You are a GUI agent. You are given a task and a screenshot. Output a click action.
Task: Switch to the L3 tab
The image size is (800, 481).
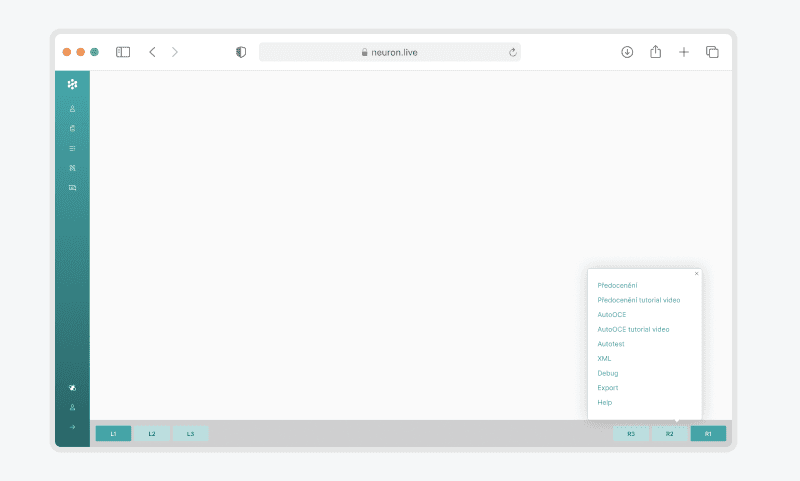click(x=190, y=434)
